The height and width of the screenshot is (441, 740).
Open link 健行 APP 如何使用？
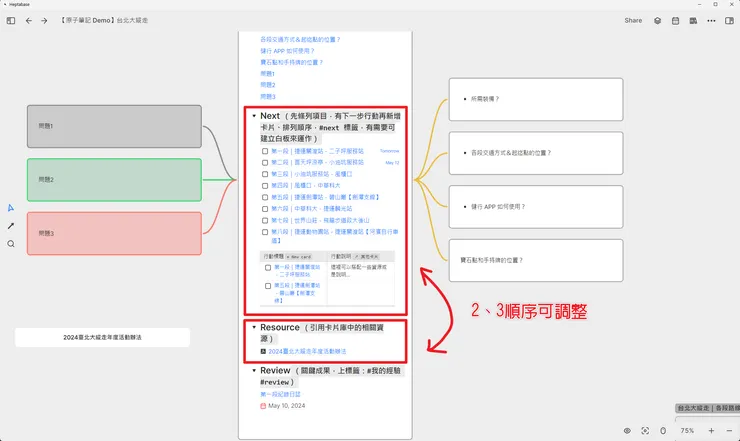point(287,51)
